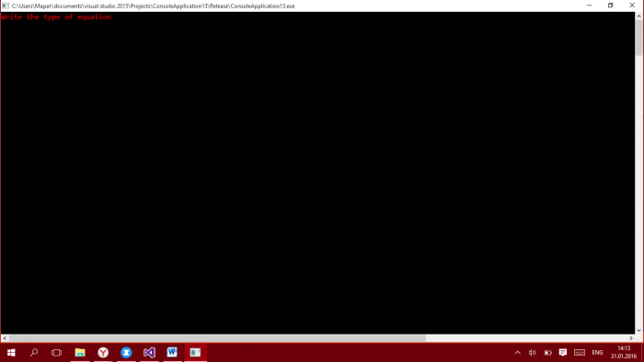Show hidden system tray icons
Image resolution: width=644 pixels, height=362 pixels.
517,353
